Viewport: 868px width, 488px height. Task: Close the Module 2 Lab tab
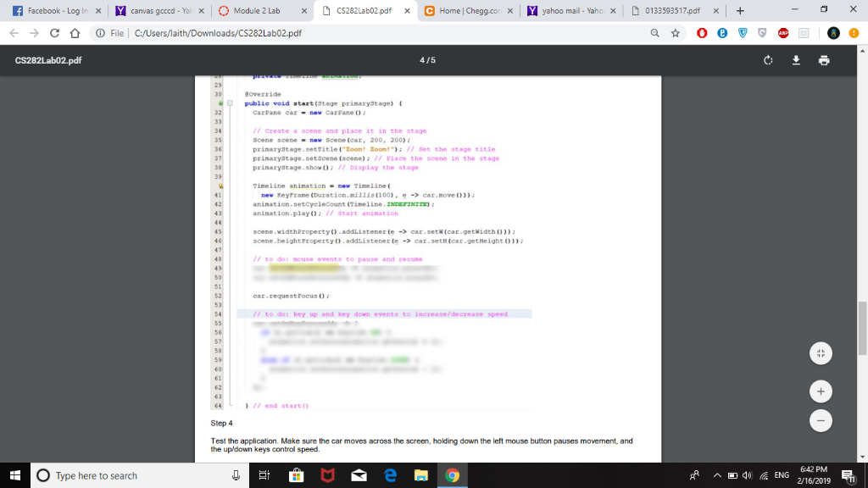click(x=304, y=10)
